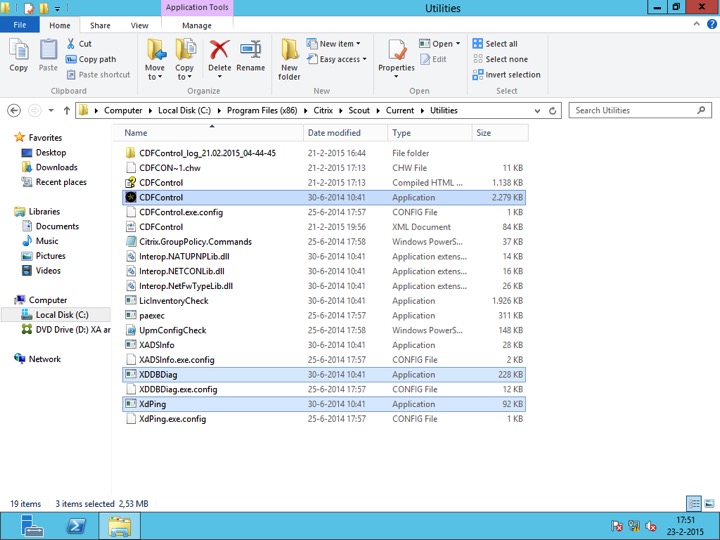Click in the Search Utilities field
Screen dimensions: 720x540
coord(640,111)
